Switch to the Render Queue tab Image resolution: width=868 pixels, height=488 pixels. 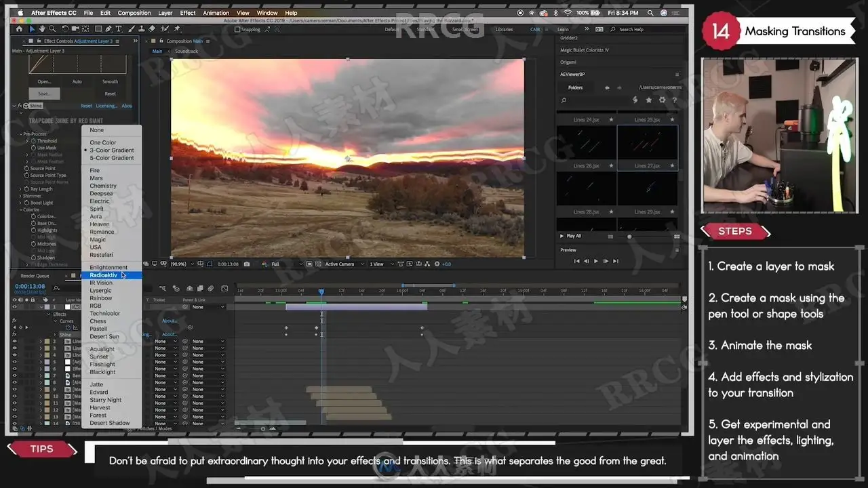click(x=35, y=276)
